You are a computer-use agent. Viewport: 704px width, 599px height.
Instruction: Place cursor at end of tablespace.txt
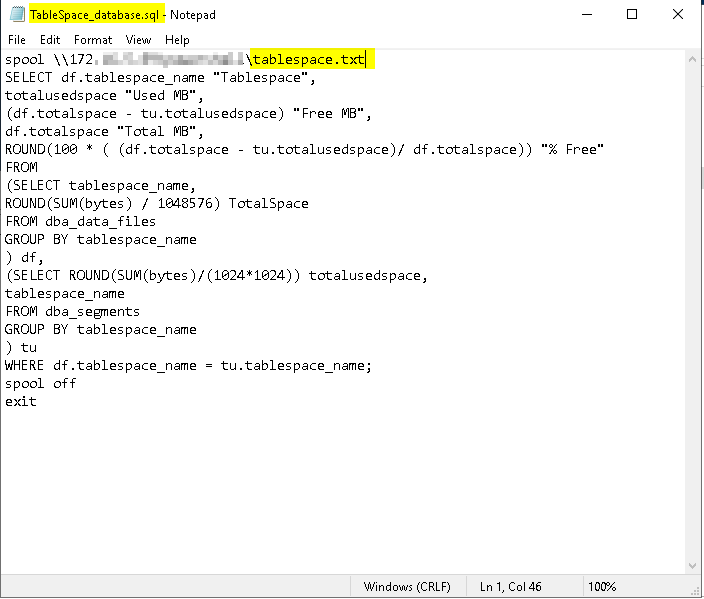365,60
